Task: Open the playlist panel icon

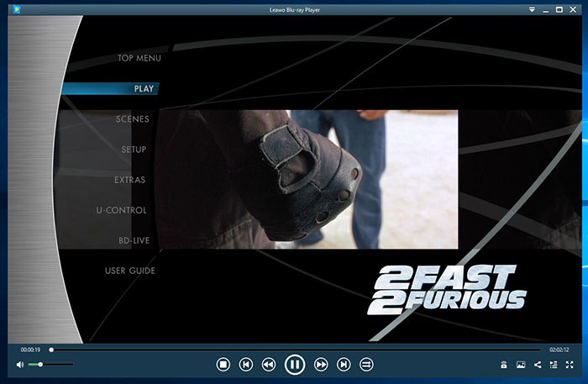Action: (554, 365)
